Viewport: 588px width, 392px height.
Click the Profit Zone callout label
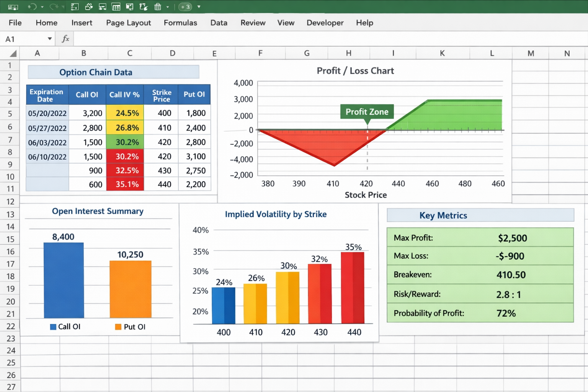point(367,112)
